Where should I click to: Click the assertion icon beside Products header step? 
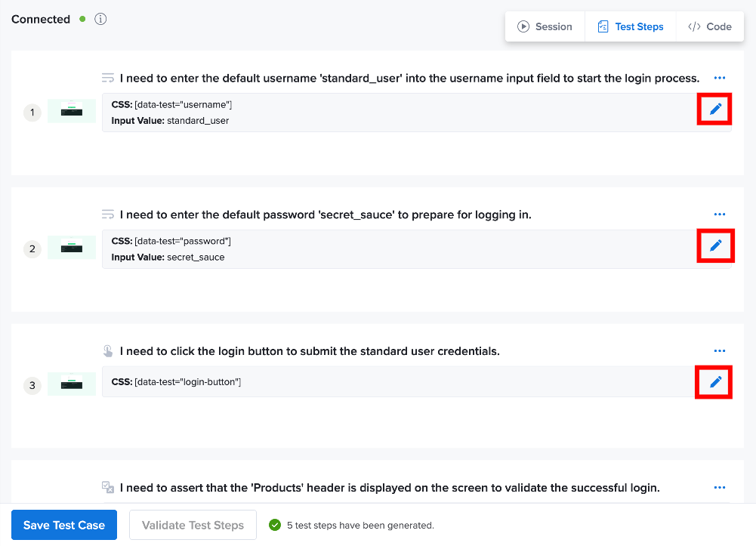(x=108, y=487)
